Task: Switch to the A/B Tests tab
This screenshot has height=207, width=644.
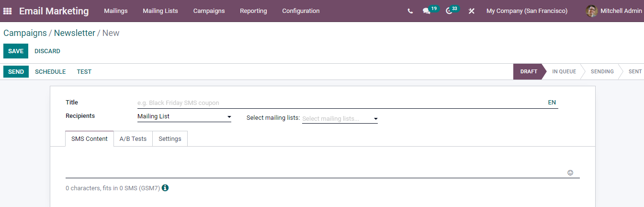Action: point(133,139)
